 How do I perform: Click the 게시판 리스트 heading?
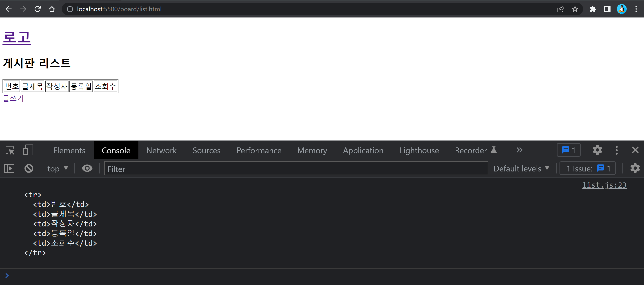pyautogui.click(x=37, y=63)
